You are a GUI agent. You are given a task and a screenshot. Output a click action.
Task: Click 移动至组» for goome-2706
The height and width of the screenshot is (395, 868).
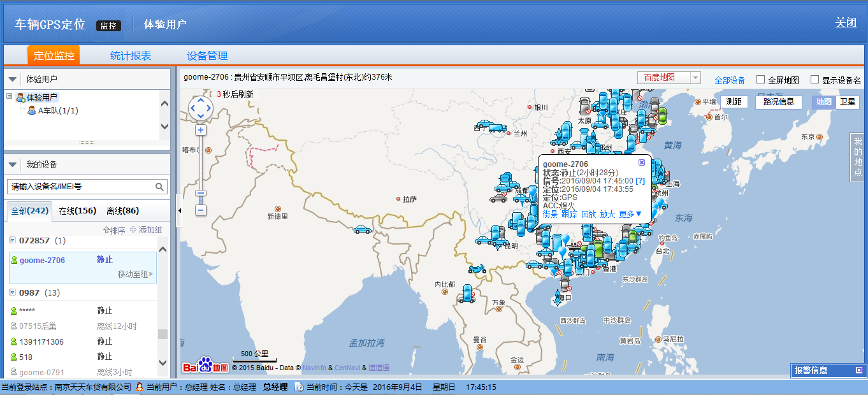135,274
